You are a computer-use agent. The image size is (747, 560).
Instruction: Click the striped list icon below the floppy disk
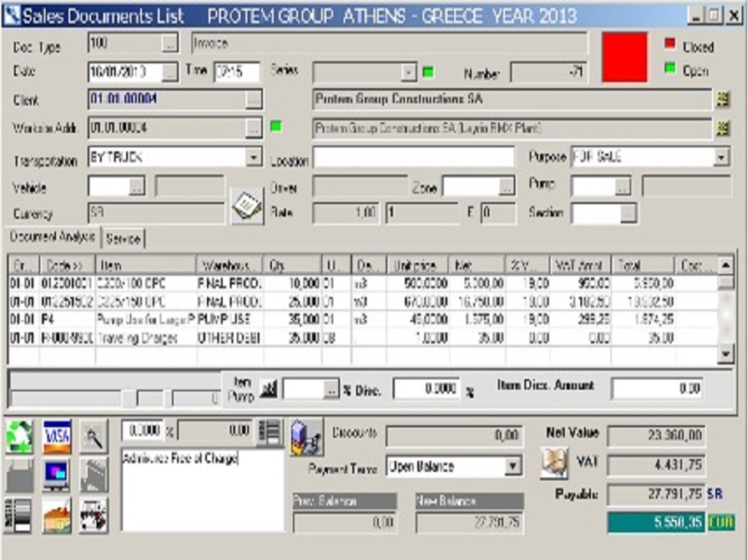point(18,515)
